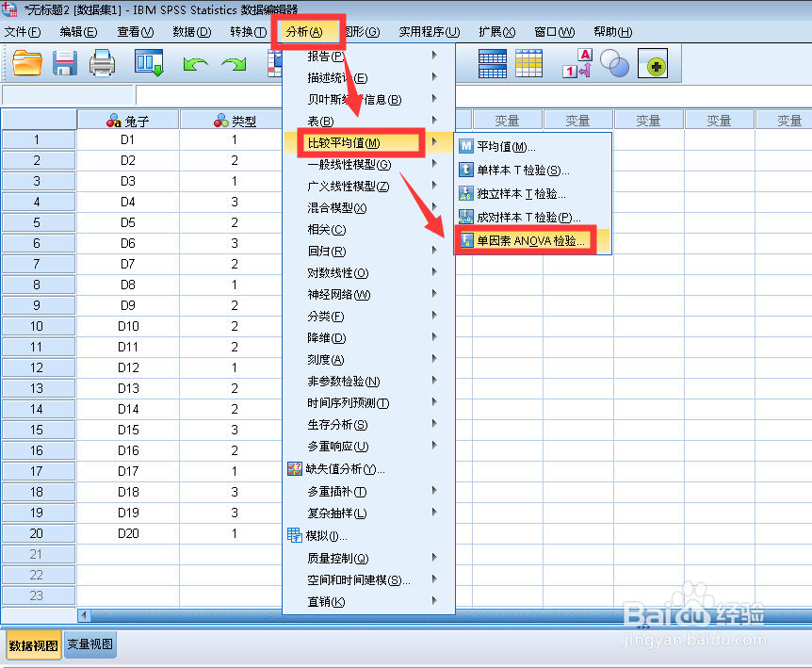
Task: Click the yellow weight-cases grid icon
Action: 528,63
